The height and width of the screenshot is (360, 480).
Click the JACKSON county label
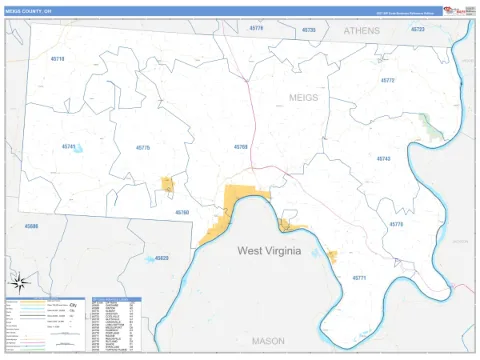click(x=460, y=241)
